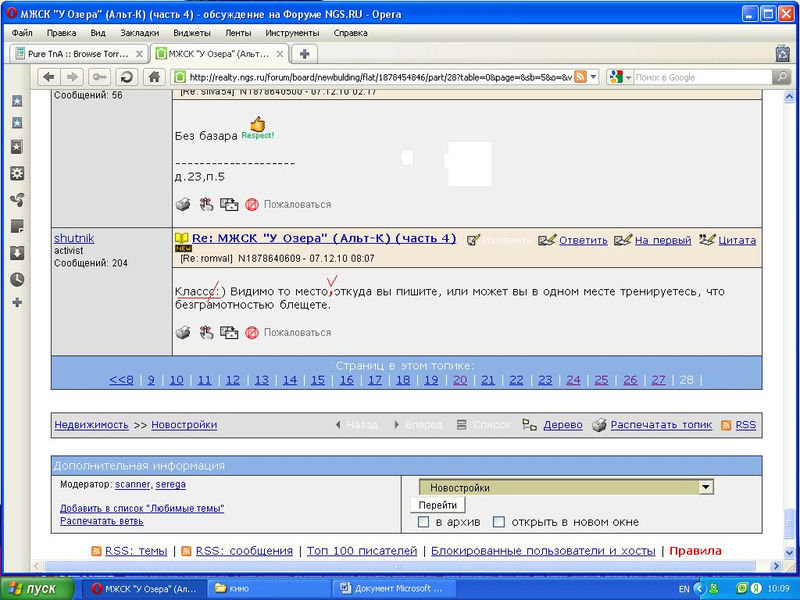Go to Home page via house icon

(154, 76)
